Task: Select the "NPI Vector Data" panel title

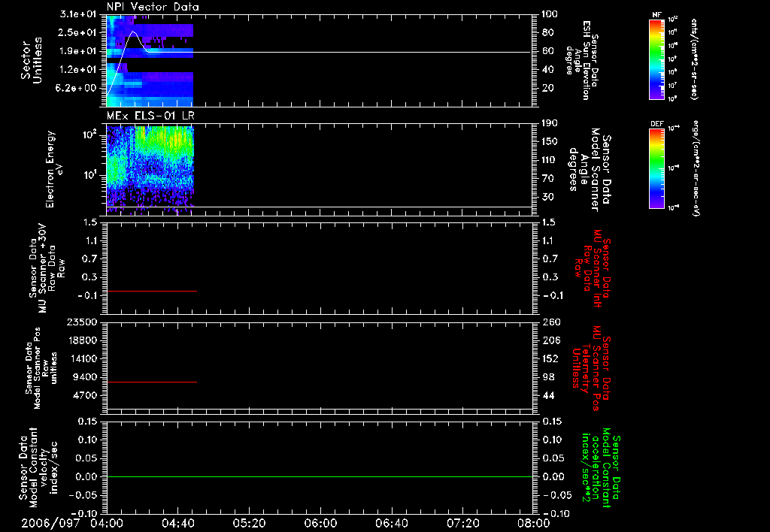Action: point(153,7)
